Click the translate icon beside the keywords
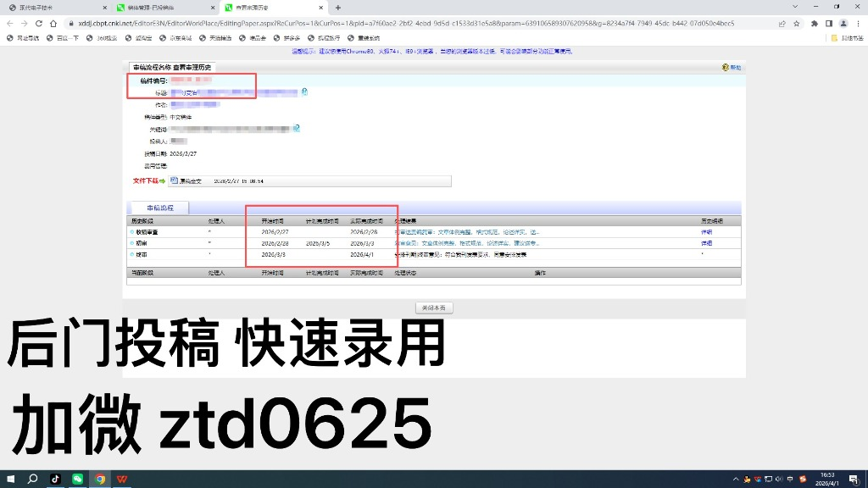 pos(297,129)
